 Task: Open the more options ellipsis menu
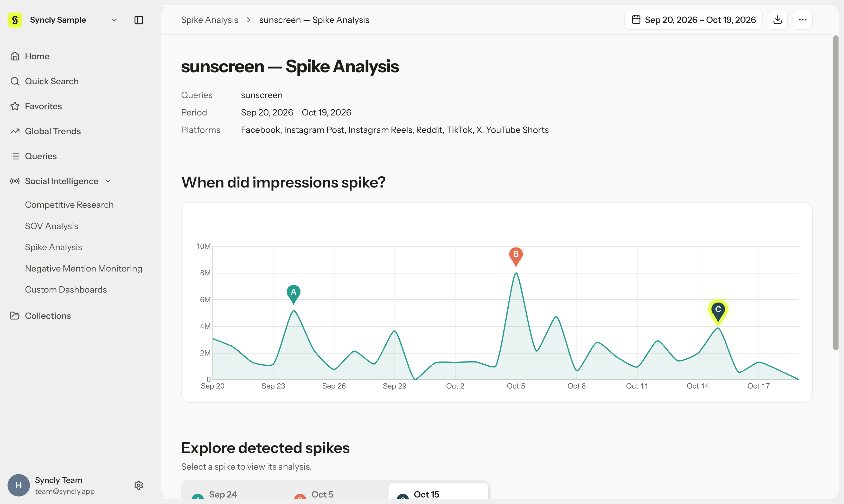coord(803,20)
